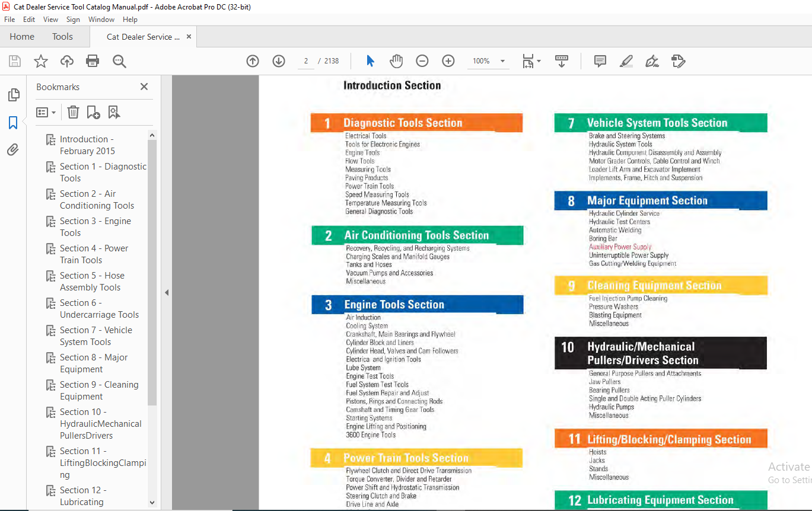This screenshot has height=511, width=812.
Task: Open the File menu
Action: tap(9, 20)
